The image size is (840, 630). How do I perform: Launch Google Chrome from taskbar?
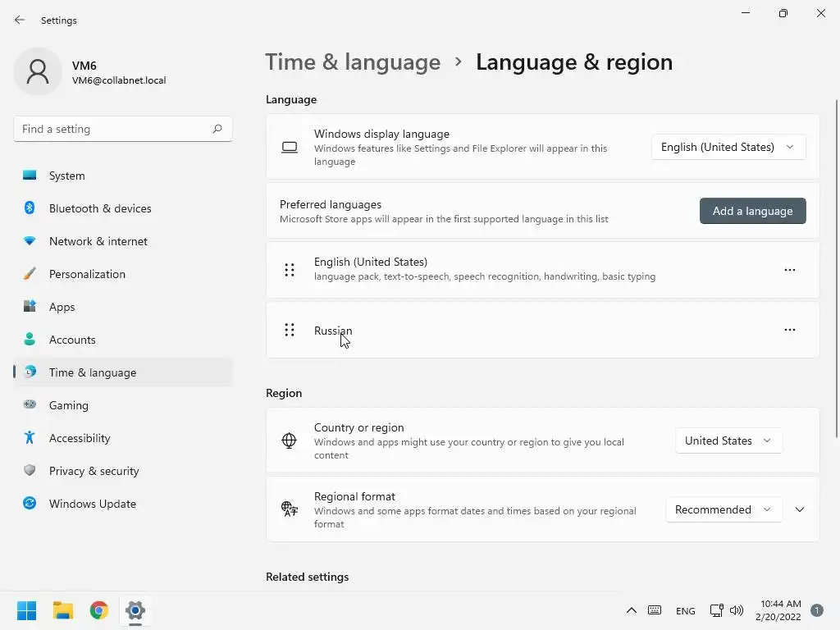[99, 610]
